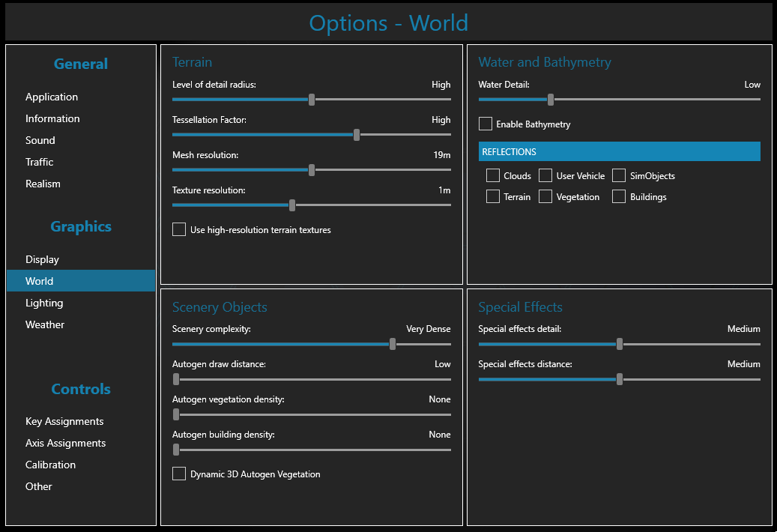Switch to the Lighting page
The height and width of the screenshot is (532, 777).
(44, 303)
